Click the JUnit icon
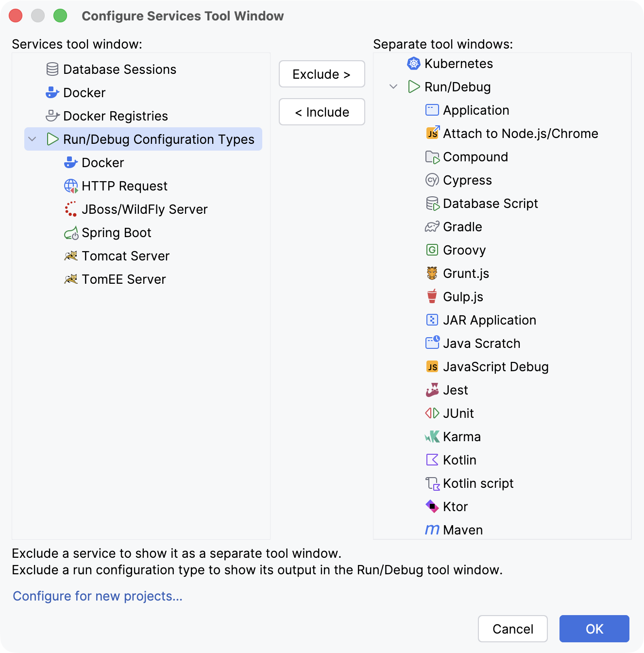Viewport: 644px width, 653px height. (432, 413)
